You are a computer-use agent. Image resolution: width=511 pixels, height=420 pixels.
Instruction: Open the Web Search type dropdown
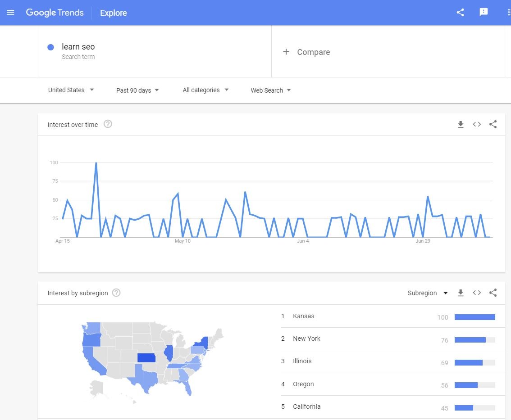coord(270,90)
